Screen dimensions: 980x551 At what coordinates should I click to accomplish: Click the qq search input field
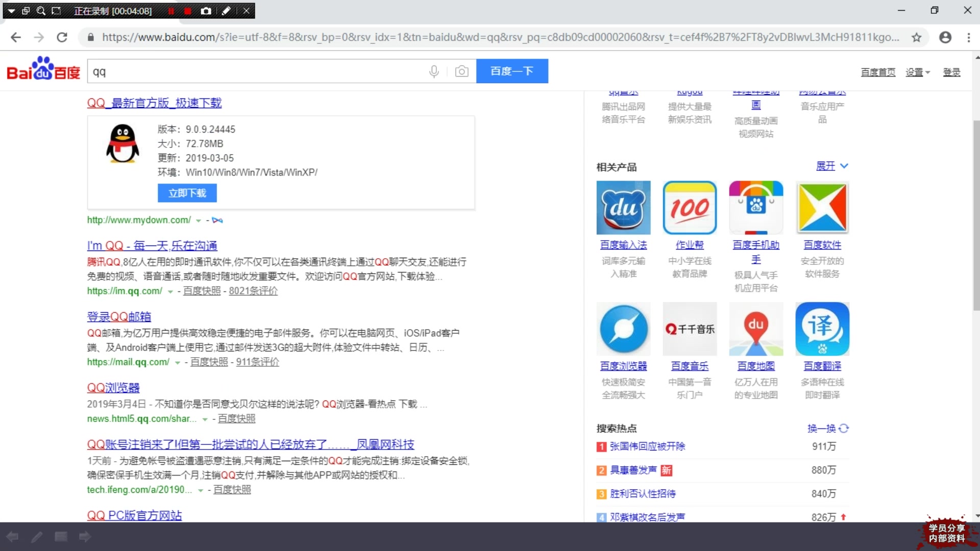coord(255,71)
